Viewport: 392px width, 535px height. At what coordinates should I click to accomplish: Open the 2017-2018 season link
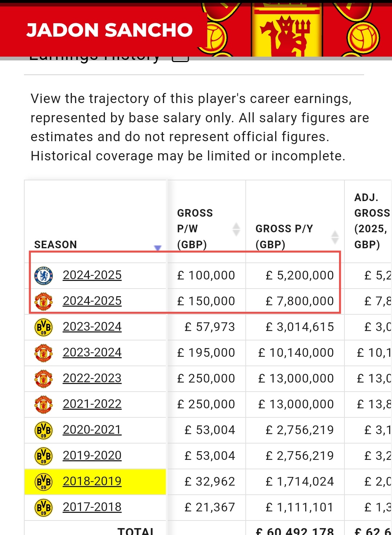pos(92,507)
